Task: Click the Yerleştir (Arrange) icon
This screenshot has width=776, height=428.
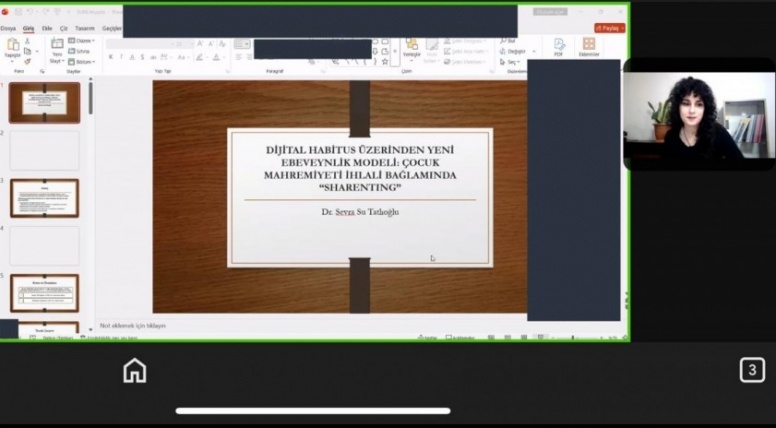Action: 411,46
